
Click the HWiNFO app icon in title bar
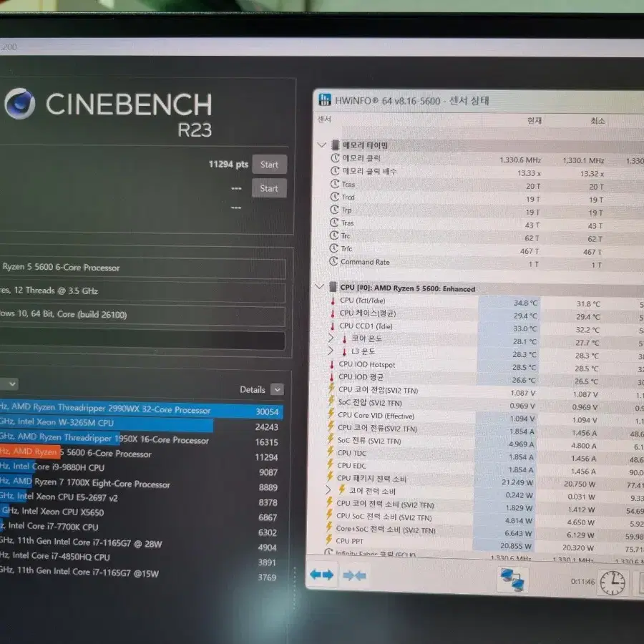tap(324, 99)
